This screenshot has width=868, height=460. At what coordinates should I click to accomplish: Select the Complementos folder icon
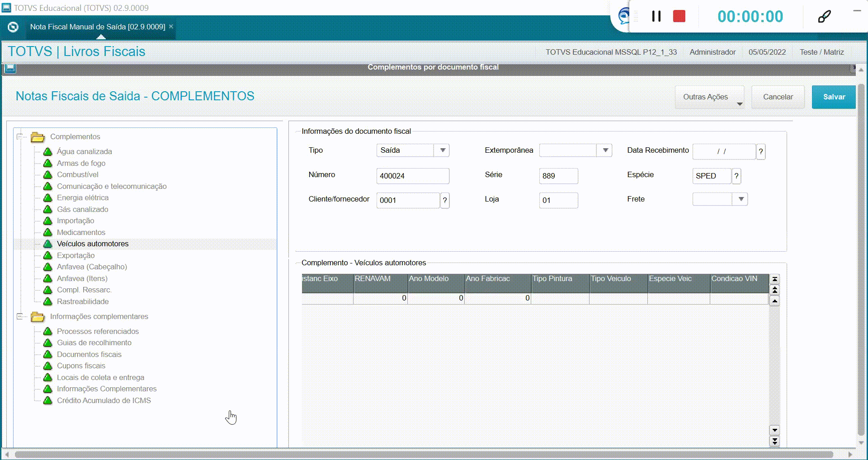[x=38, y=137]
